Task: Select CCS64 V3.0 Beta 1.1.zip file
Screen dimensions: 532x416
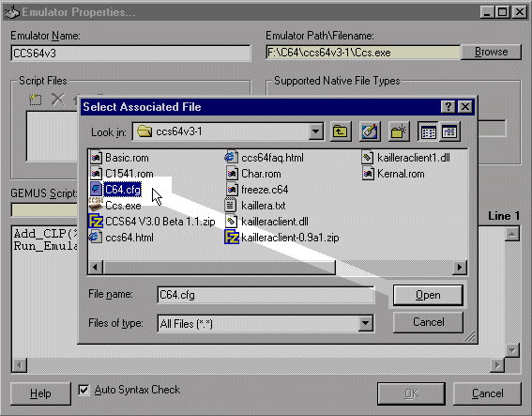Action: pos(152,222)
